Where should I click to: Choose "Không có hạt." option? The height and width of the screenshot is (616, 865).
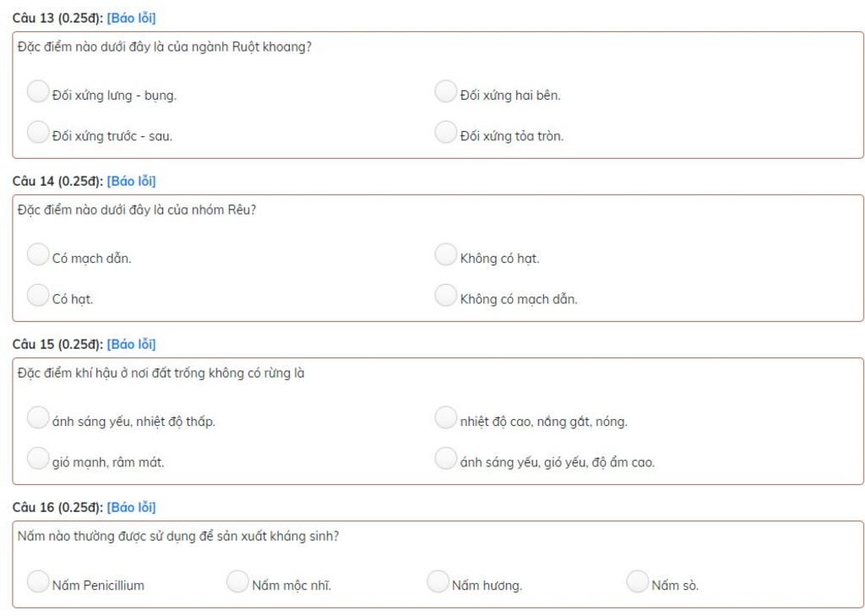coord(446,254)
